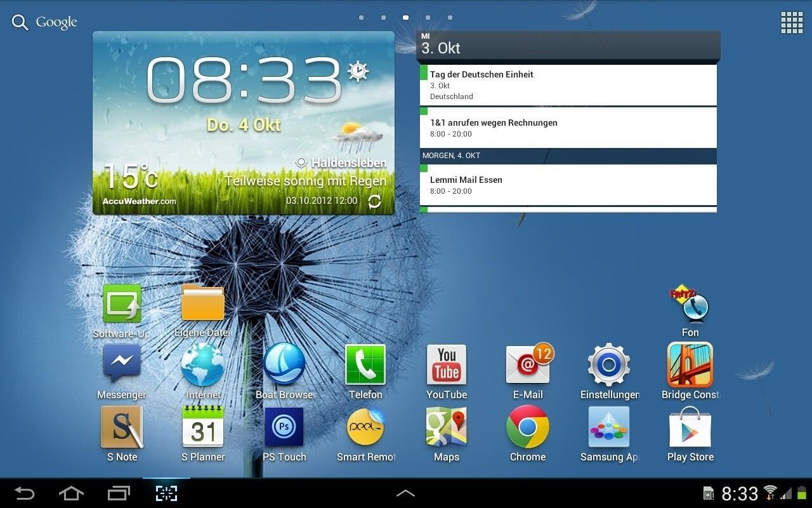Screen dimensions: 812x508
Task: Open the Eigene Dateien folder icon
Action: tap(203, 303)
